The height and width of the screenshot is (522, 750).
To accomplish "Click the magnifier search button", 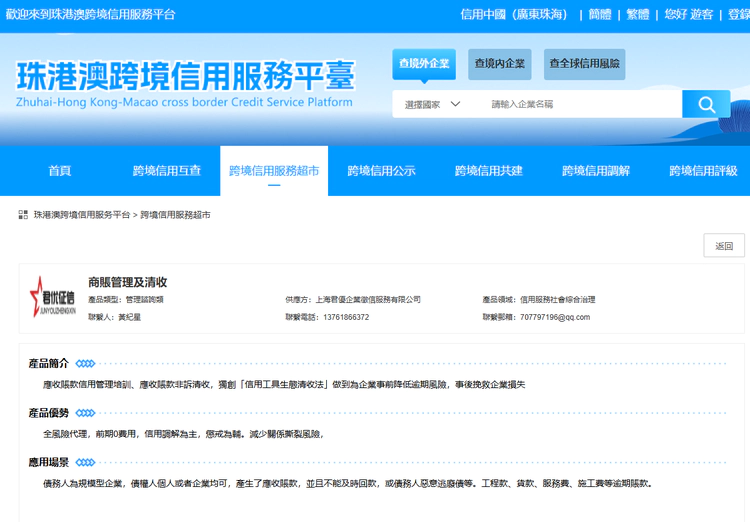I will tap(706, 104).
